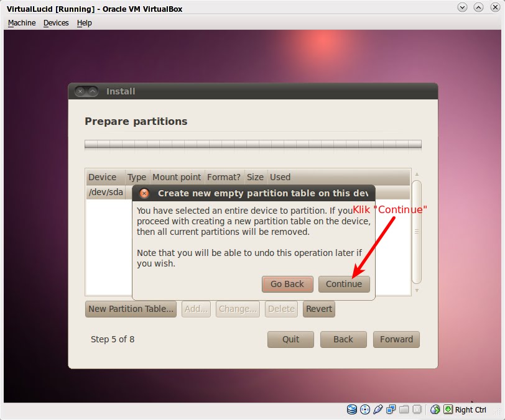Click the Install window close button
This screenshot has height=420, width=505.
click(80, 91)
